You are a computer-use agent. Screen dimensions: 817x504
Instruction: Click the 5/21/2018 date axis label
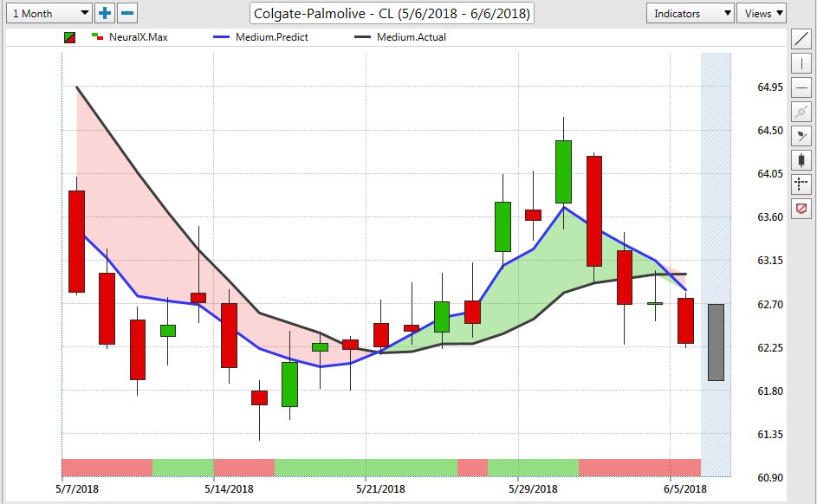coord(380,489)
